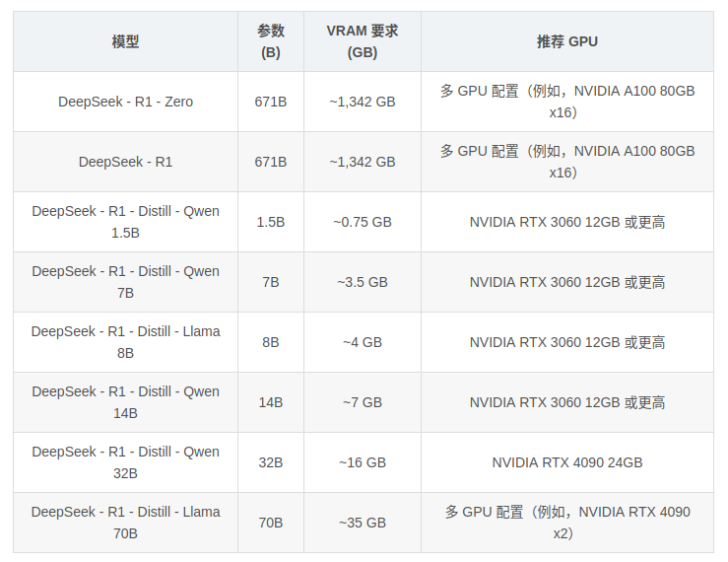Screen dimensions: 728x562
Task: Click DeepSeek - R1 - Distill - Qwen 1.5B
Action: pos(125,222)
